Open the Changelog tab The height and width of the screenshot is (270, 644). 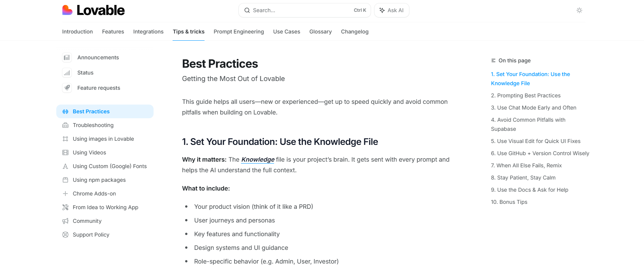click(355, 32)
